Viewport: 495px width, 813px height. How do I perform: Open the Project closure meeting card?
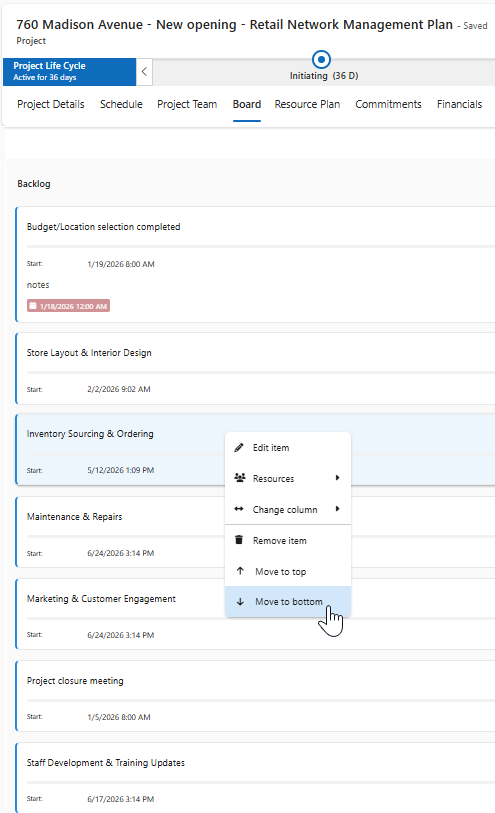pos(256,696)
